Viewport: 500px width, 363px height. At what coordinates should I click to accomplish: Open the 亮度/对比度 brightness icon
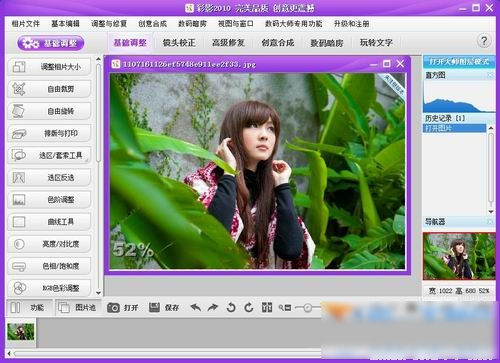(19, 244)
